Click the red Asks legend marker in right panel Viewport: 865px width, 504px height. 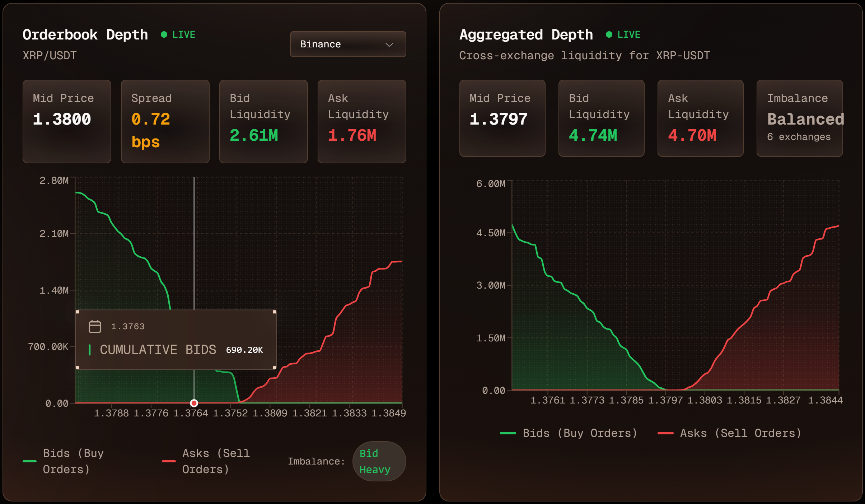click(666, 433)
